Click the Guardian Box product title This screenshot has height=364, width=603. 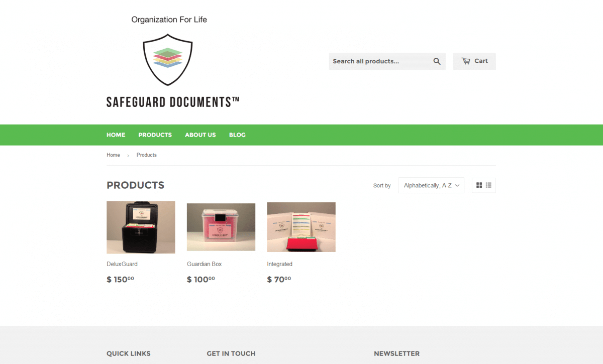pos(204,264)
